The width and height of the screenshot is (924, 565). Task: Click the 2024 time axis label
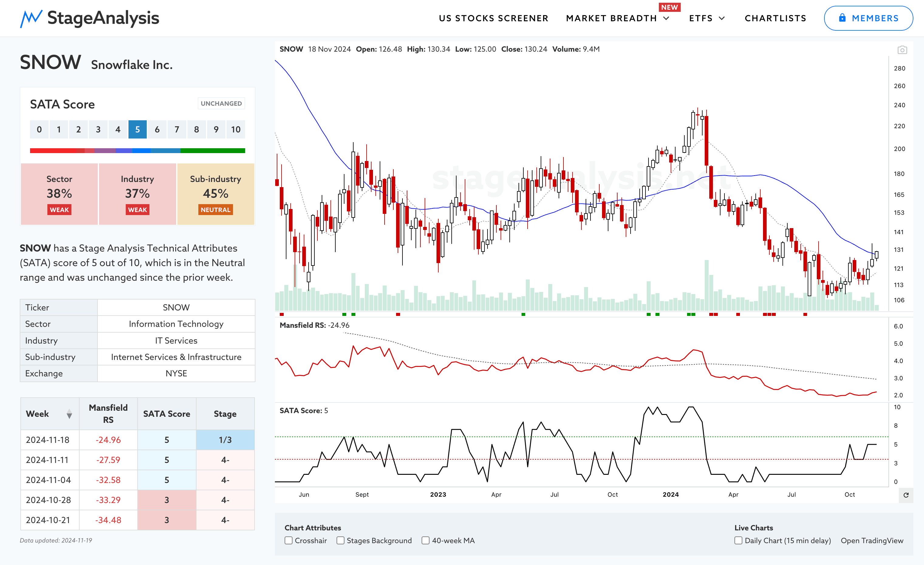click(x=670, y=495)
